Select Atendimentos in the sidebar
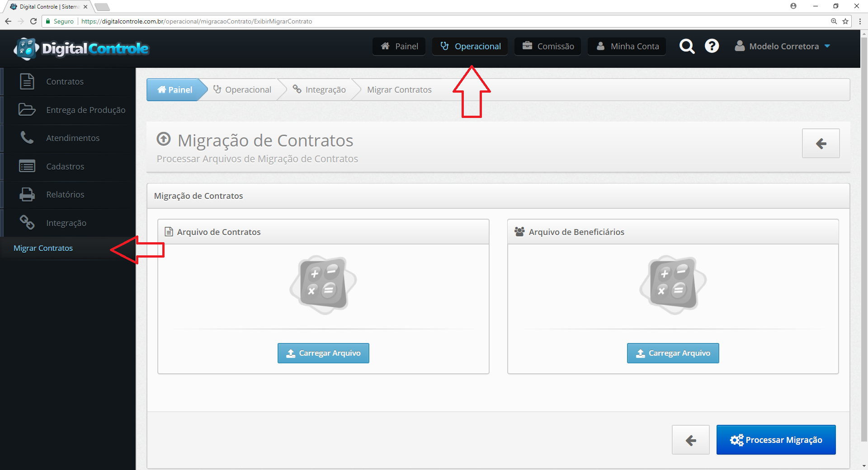This screenshot has height=470, width=868. (x=68, y=138)
